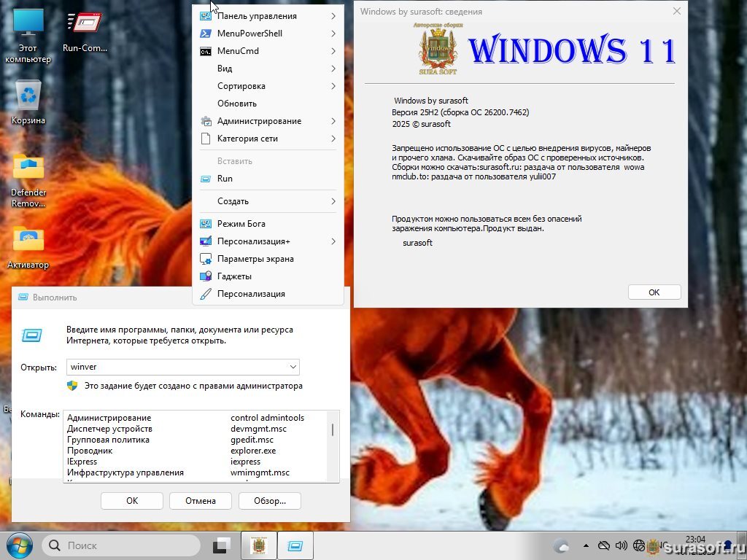Viewport: 747px width, 560px height.
Task: Click the large Run icon in the dialog
Action: pyautogui.click(x=32, y=335)
